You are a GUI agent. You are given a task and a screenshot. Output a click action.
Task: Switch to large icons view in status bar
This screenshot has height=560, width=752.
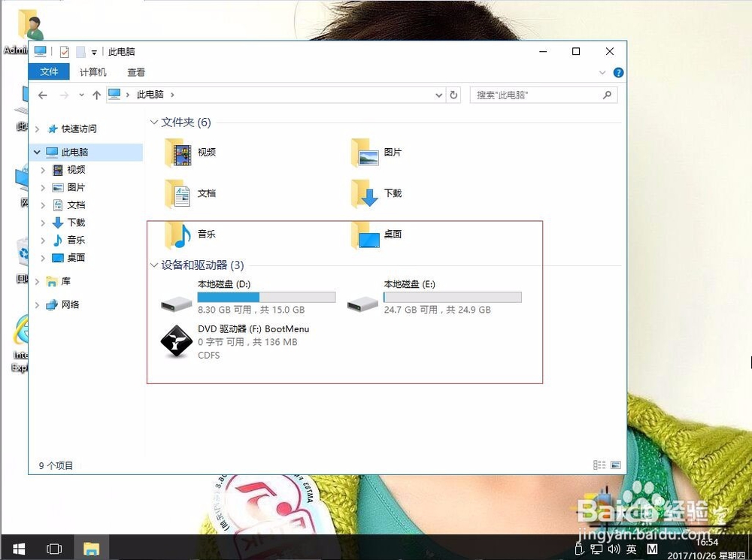coord(617,465)
